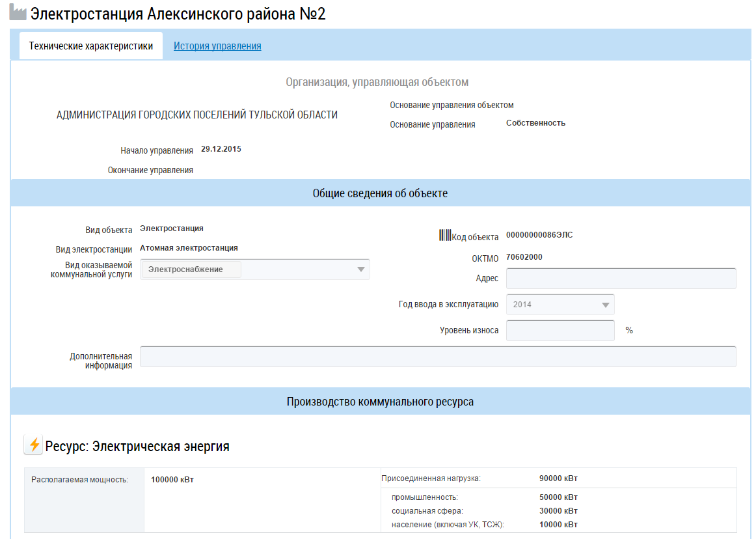756x539 pixels.
Task: Click the ОКТМО value 70602000
Action: 524,257
